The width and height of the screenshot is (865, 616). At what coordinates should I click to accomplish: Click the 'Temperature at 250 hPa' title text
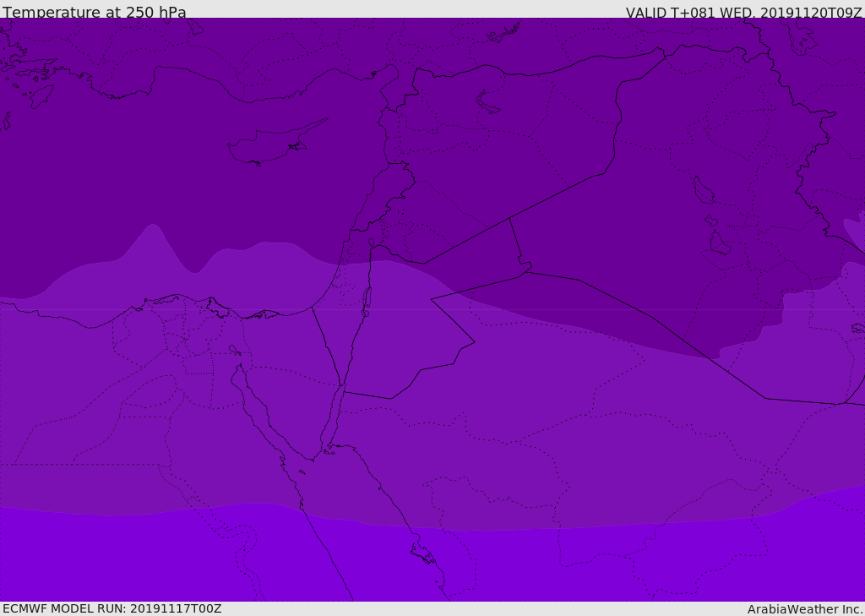pyautogui.click(x=95, y=12)
